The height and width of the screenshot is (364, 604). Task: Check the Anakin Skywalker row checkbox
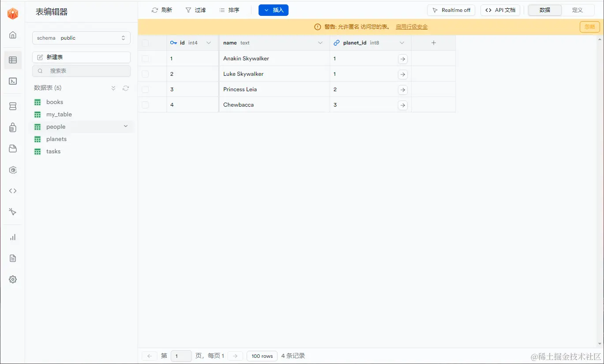pos(145,59)
